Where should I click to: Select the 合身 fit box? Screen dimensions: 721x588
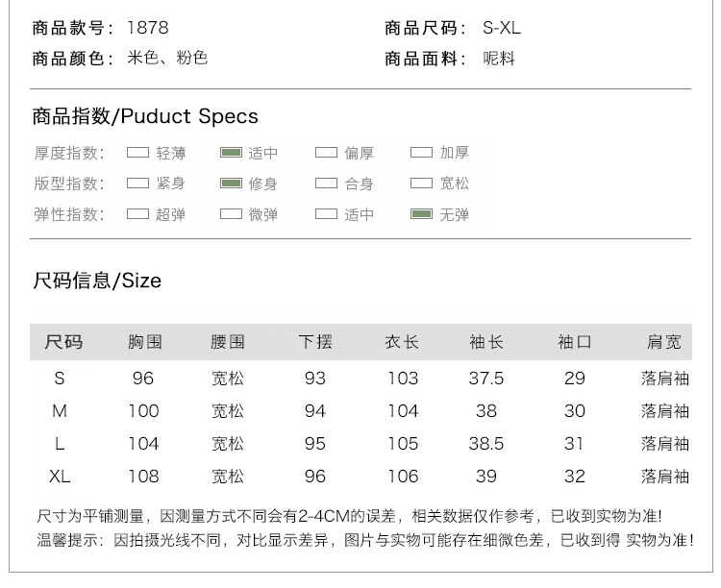pos(326,183)
